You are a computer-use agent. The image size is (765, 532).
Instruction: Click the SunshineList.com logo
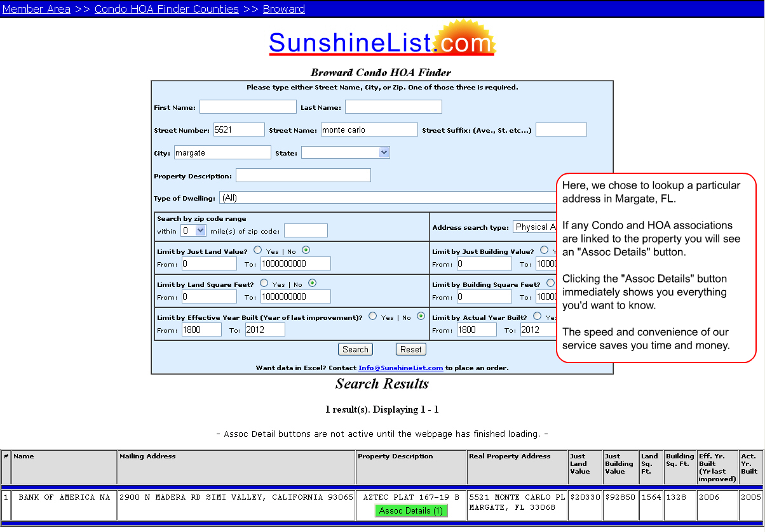point(381,42)
